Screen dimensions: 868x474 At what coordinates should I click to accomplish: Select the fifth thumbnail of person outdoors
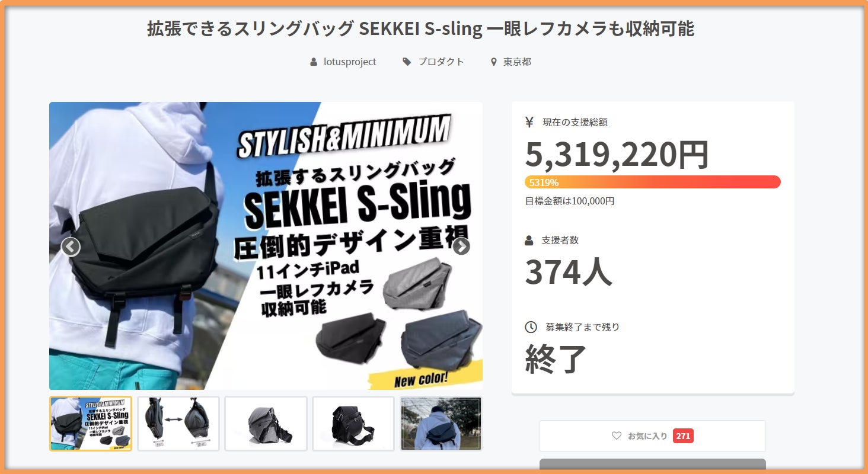[x=441, y=424]
